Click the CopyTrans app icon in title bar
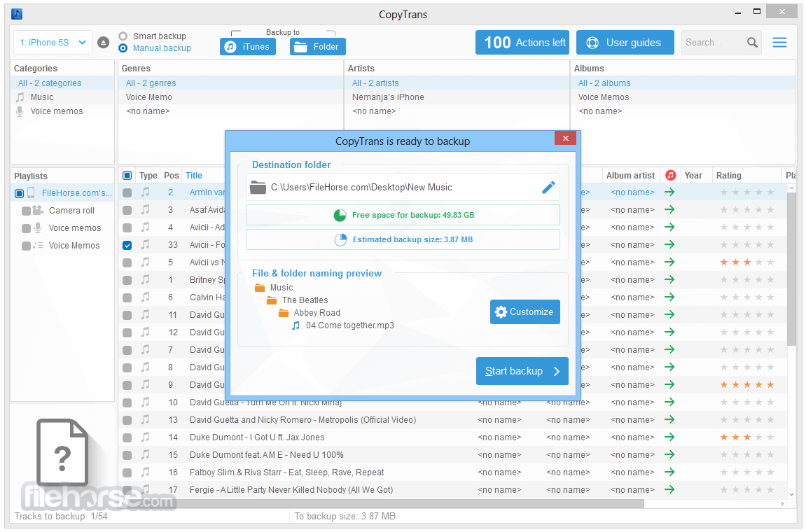 pos(17,14)
